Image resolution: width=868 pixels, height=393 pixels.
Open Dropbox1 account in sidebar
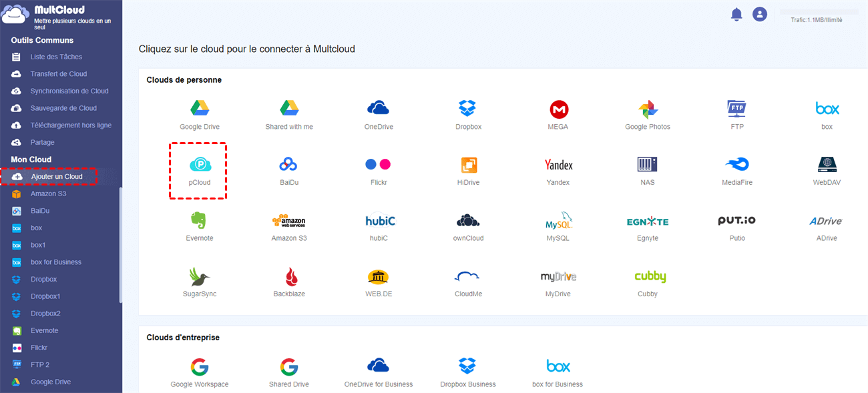pos(45,296)
